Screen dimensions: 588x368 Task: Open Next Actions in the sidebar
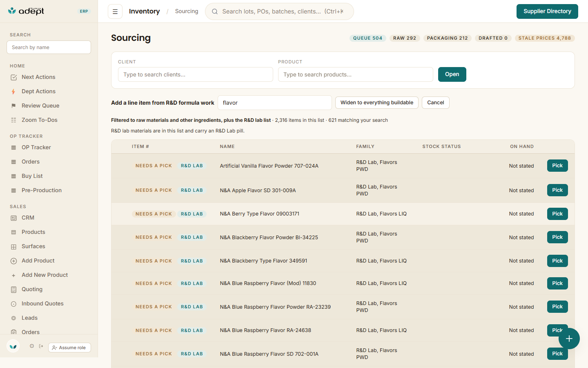point(38,77)
